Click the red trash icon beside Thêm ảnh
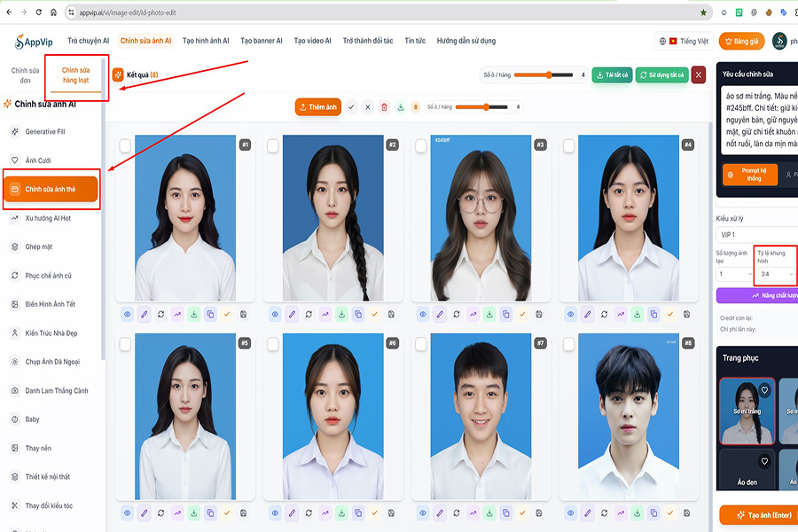 pyautogui.click(x=384, y=107)
